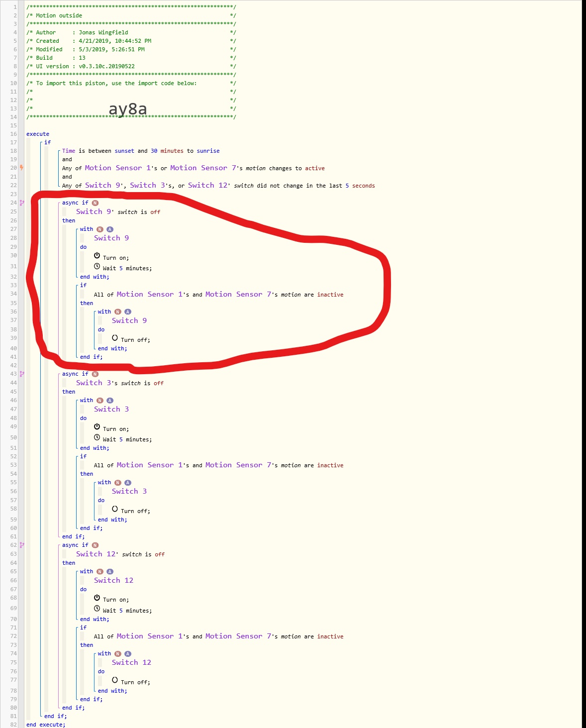The height and width of the screenshot is (728, 586).
Task: Click the async branch icon beside line 43
Action: pyautogui.click(x=21, y=374)
